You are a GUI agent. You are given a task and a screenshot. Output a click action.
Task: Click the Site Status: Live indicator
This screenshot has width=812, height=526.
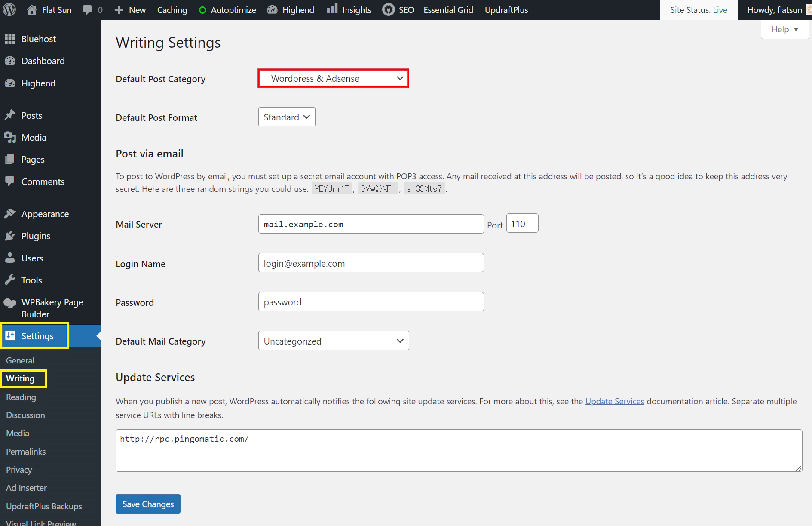pyautogui.click(x=699, y=10)
